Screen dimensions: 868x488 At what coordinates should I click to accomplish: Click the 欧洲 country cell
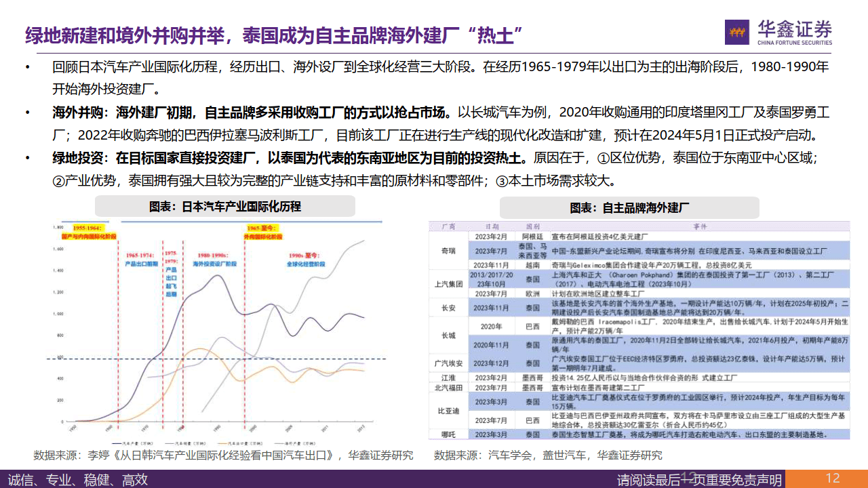pos(533,294)
